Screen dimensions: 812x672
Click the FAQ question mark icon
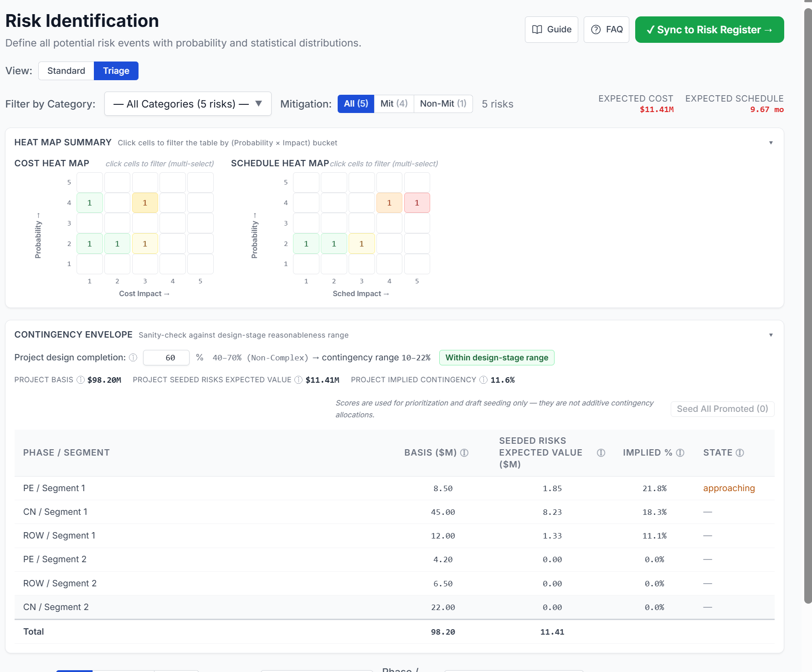(x=596, y=30)
